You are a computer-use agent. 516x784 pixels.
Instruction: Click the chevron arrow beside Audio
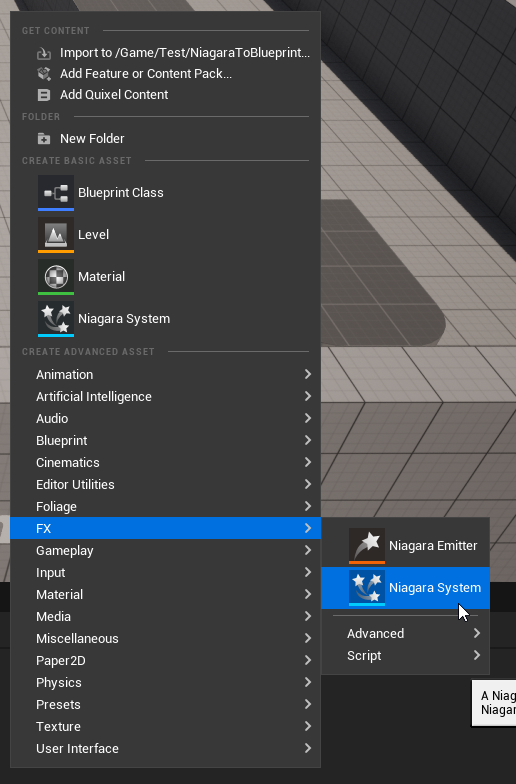coord(308,418)
